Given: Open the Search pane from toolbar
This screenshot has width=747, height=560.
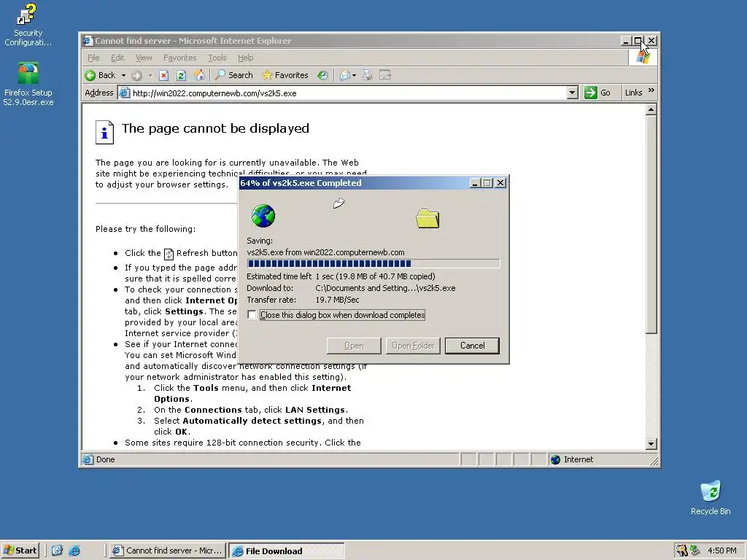Looking at the screenshot, I should coord(234,75).
